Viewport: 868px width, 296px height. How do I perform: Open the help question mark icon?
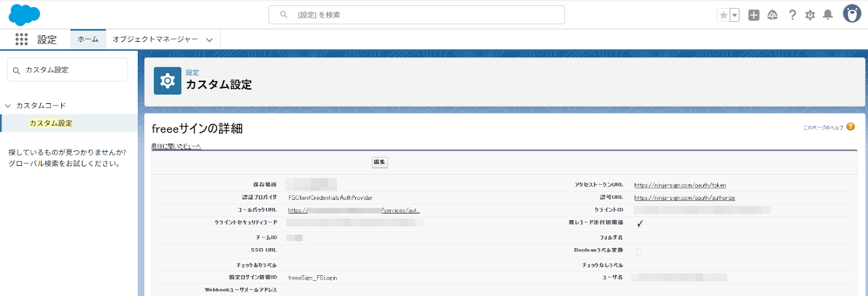793,15
